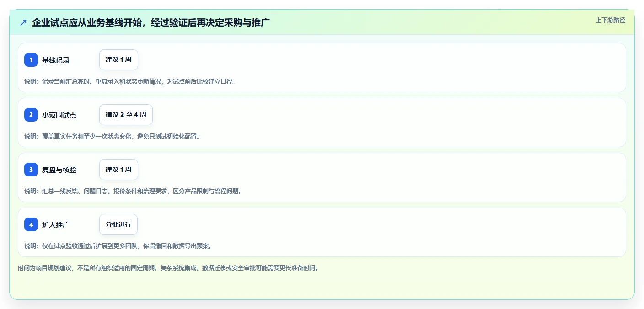This screenshot has width=644, height=309.
Task: Click the footnote starting '时间为项目规划建议'
Action: (168, 268)
